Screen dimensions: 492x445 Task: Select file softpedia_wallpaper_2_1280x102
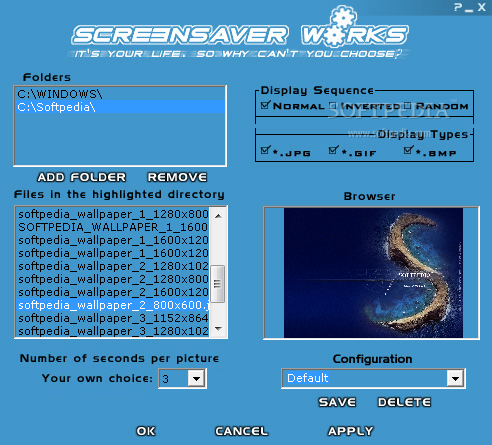pos(113,266)
